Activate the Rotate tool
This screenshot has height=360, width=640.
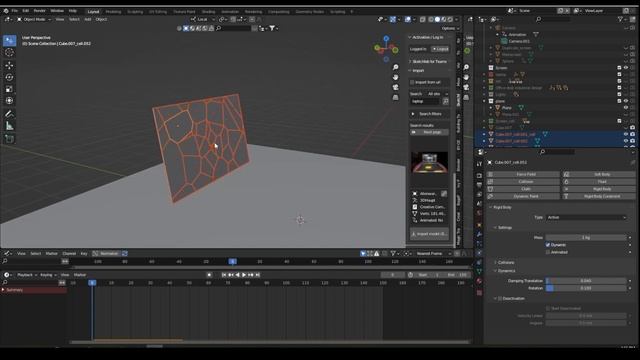coord(9,77)
